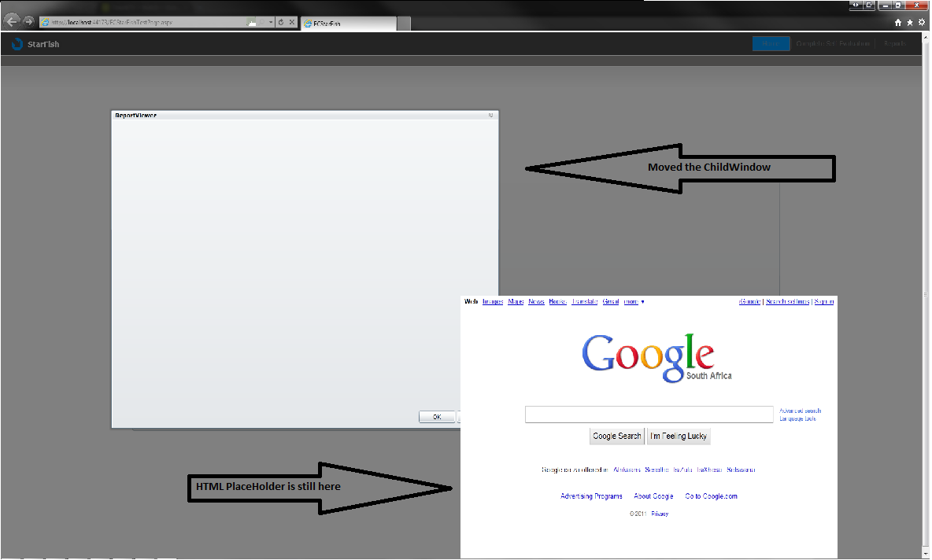Click the browser Back arrow button
This screenshot has width=932, height=560.
(11, 22)
